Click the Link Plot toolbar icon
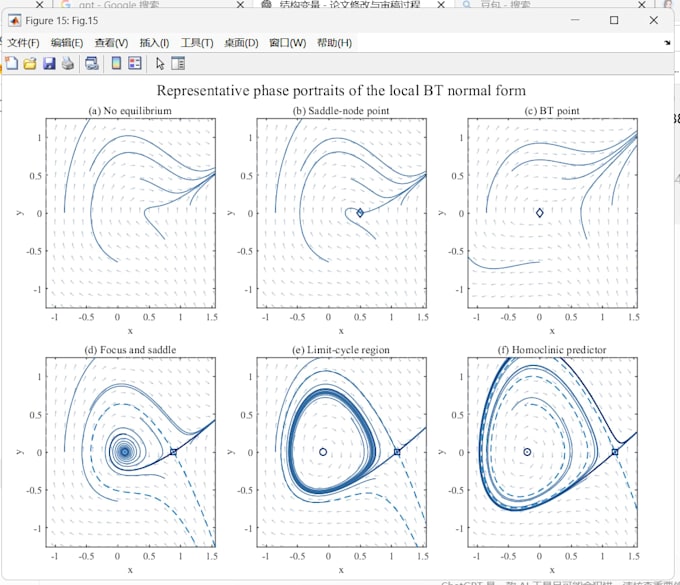680x585 pixels. [x=92, y=64]
